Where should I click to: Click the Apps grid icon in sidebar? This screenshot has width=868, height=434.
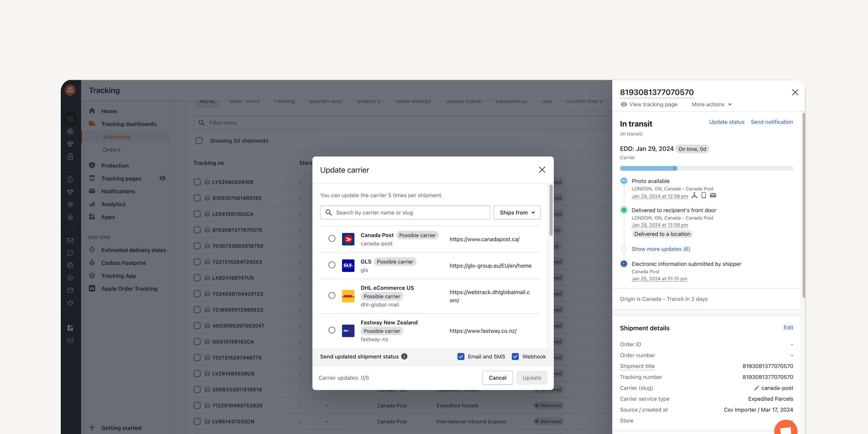click(x=92, y=217)
